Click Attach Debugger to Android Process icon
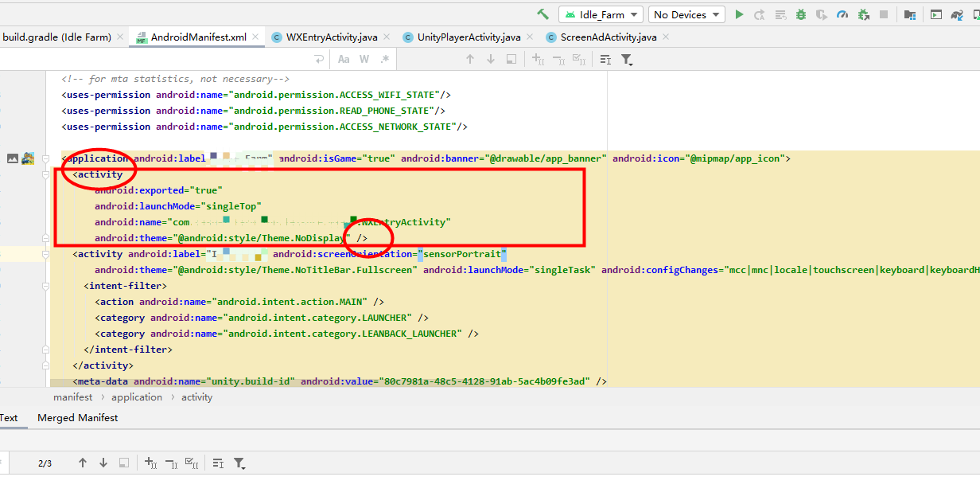The image size is (980, 504). click(863, 14)
